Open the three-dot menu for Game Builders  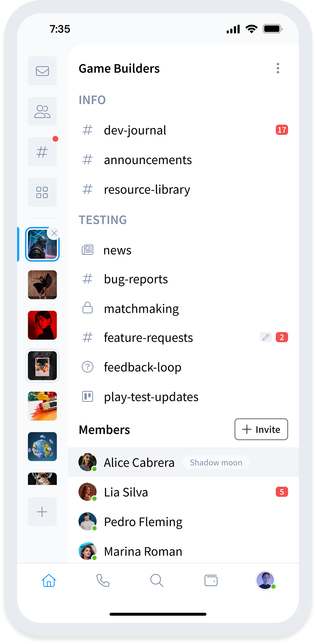pos(278,68)
